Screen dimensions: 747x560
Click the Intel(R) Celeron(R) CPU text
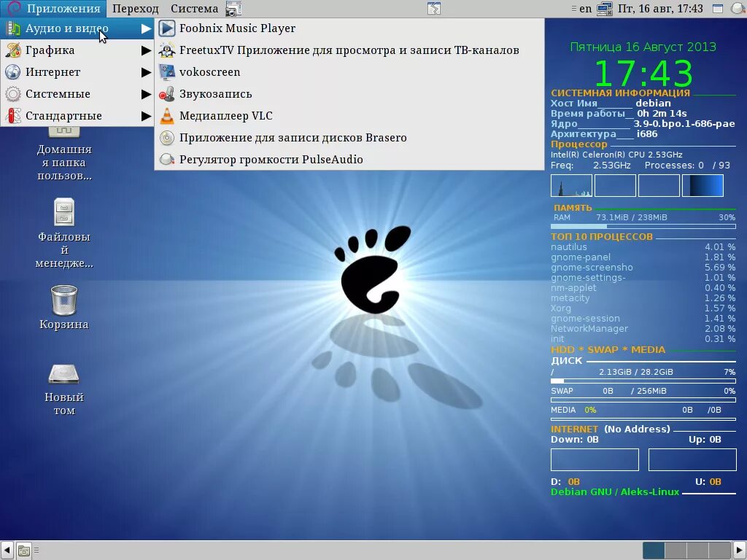point(616,155)
